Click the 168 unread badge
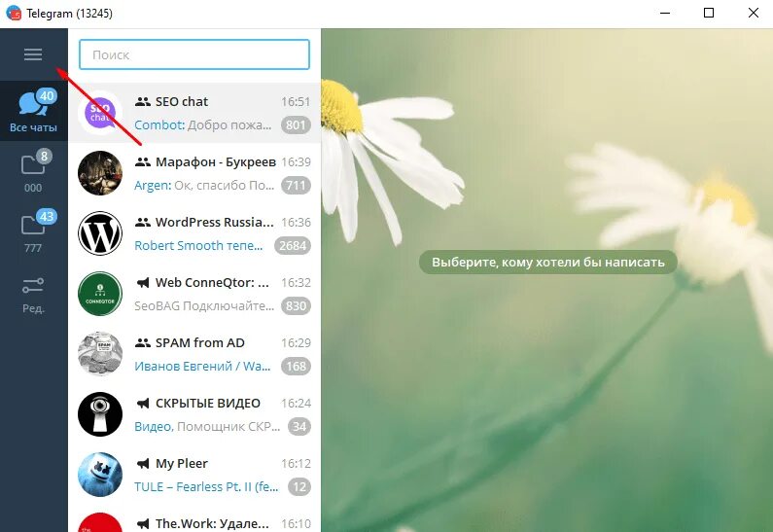This screenshot has height=532, width=773. coord(296,367)
